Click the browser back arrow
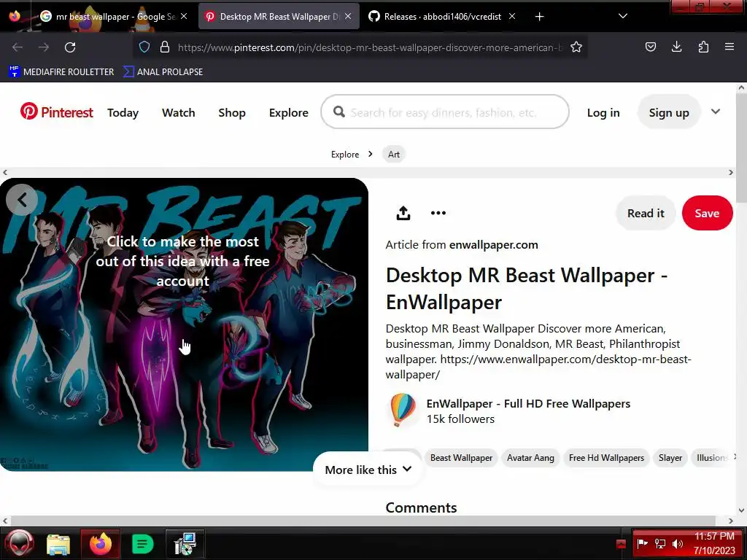The image size is (747, 560). (x=18, y=47)
